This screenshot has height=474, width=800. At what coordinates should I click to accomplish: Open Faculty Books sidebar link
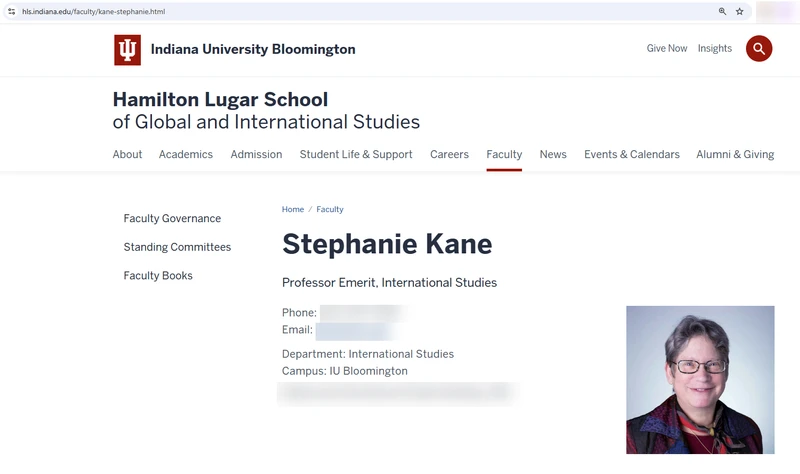[158, 276]
